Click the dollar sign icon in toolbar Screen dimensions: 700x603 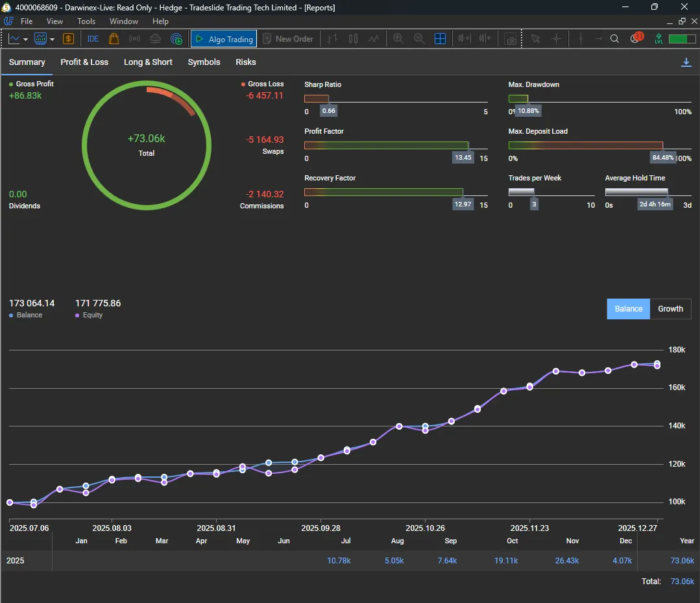point(68,39)
